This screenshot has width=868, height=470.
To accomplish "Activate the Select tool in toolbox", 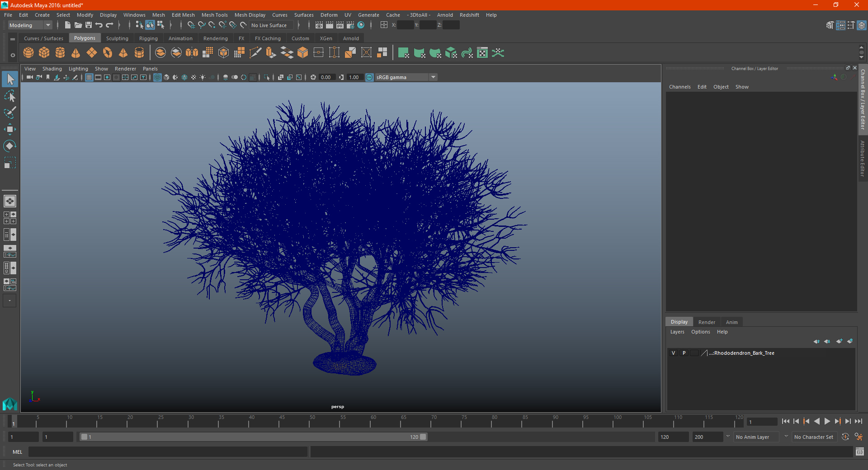I will pyautogui.click(x=9, y=80).
